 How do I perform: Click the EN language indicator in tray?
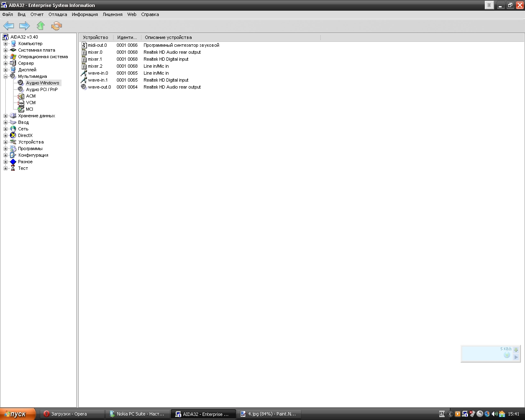click(x=442, y=414)
